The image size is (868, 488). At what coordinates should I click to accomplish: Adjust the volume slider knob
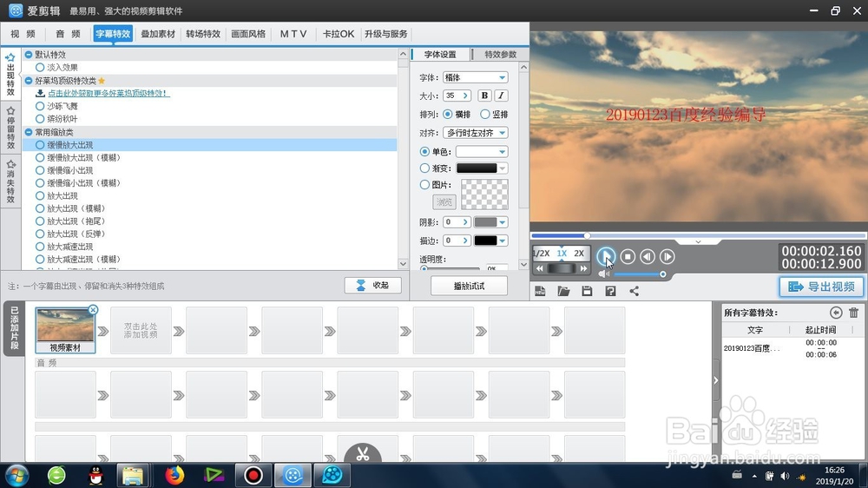(x=662, y=274)
